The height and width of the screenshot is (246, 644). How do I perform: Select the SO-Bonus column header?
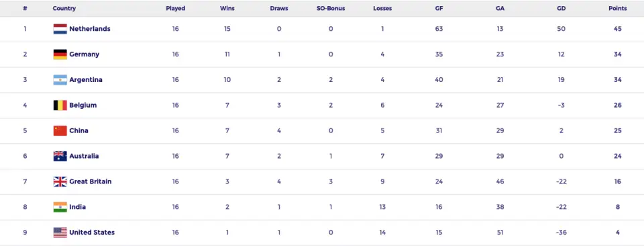pos(331,8)
